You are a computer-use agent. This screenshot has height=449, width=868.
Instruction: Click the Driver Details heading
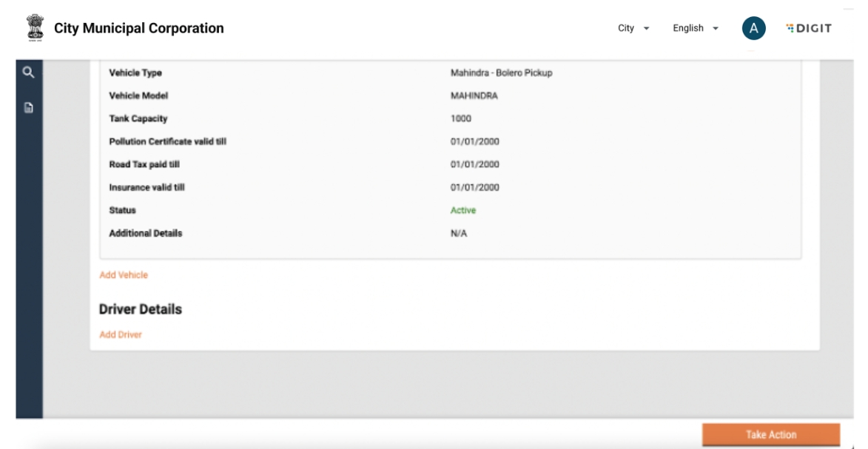141,309
